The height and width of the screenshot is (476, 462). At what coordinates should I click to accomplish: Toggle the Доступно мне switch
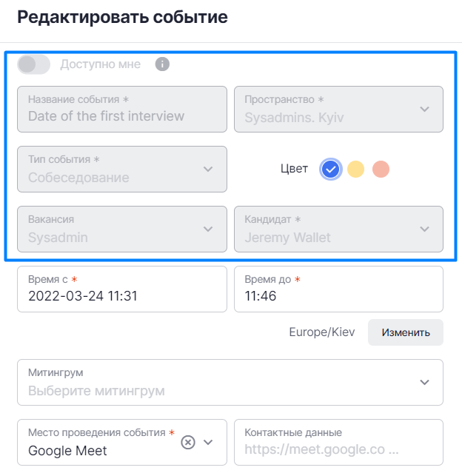click(x=33, y=64)
